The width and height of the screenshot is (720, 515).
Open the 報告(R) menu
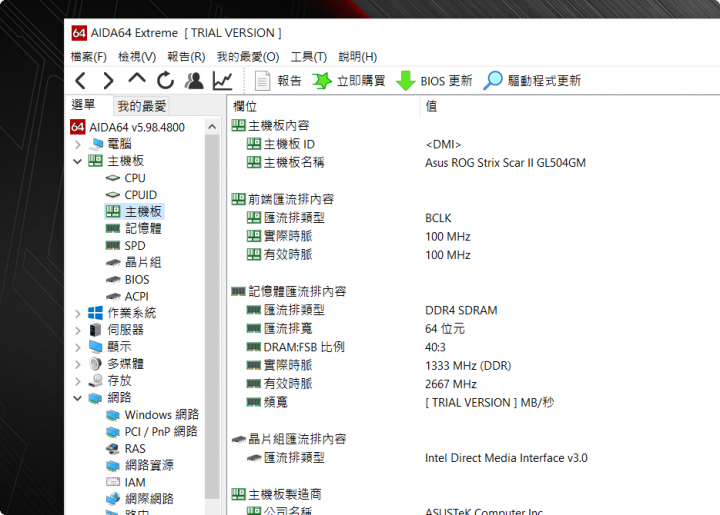pos(186,57)
